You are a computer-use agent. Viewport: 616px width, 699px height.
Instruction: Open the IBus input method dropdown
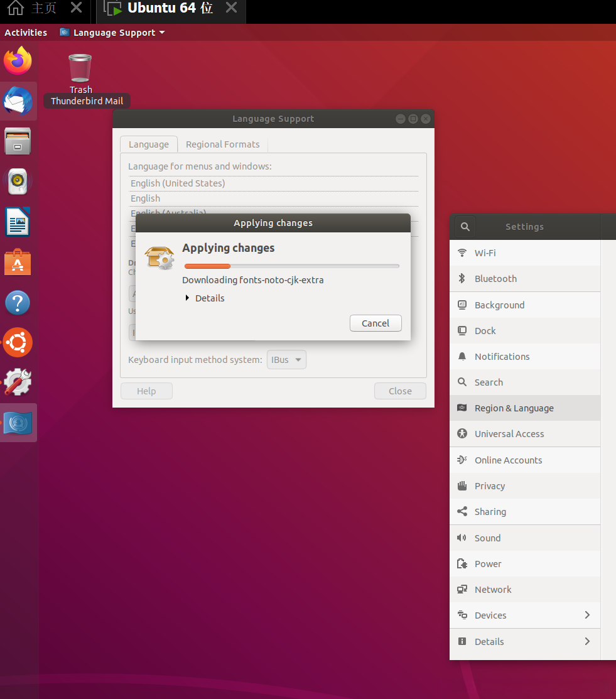tap(286, 360)
